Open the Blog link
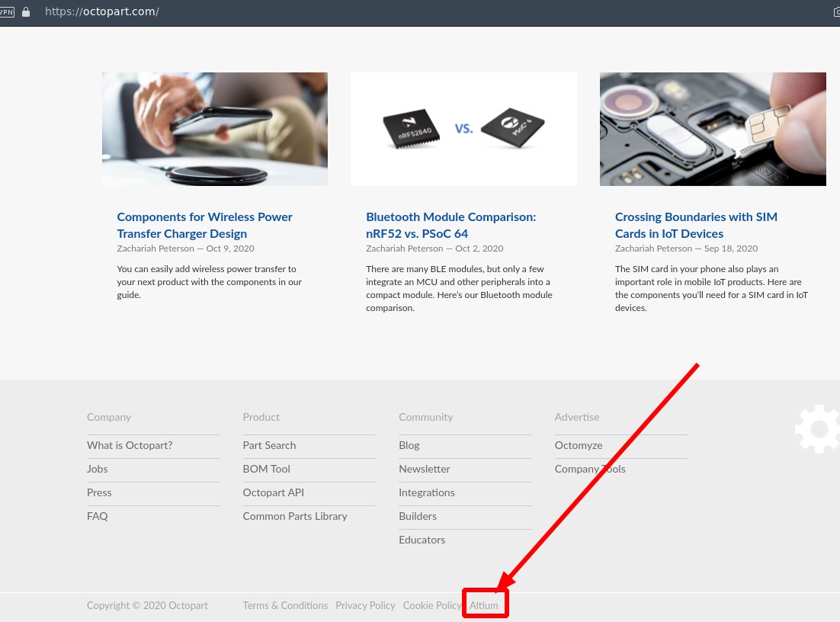The image size is (840, 622). pyautogui.click(x=409, y=445)
